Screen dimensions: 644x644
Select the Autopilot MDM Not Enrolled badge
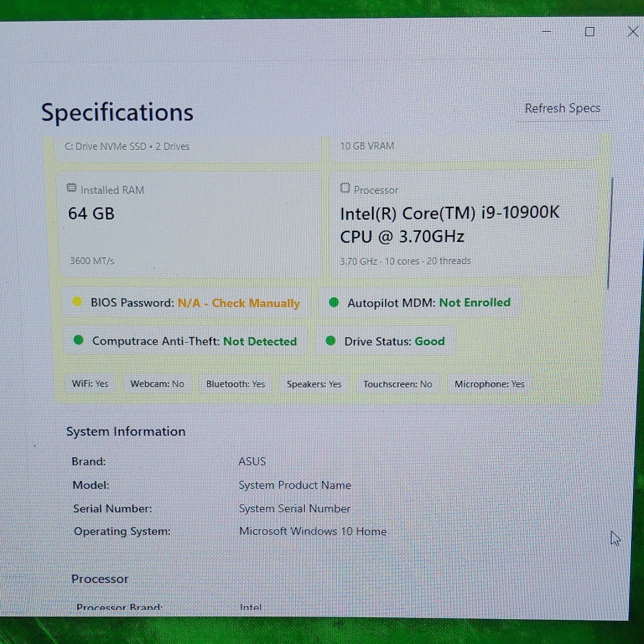(421, 303)
